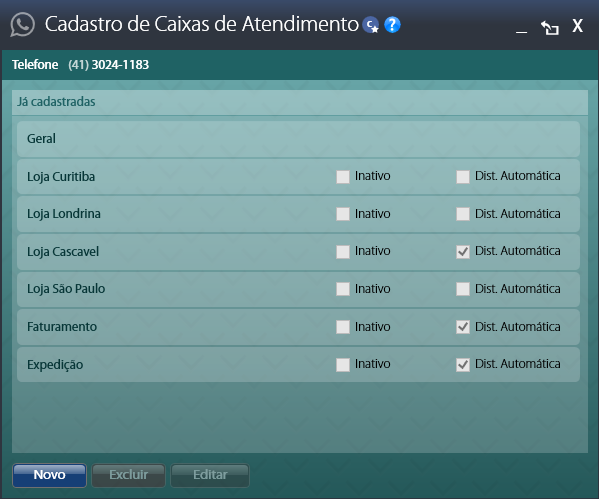
Task: Click the Editar button
Action: click(210, 475)
